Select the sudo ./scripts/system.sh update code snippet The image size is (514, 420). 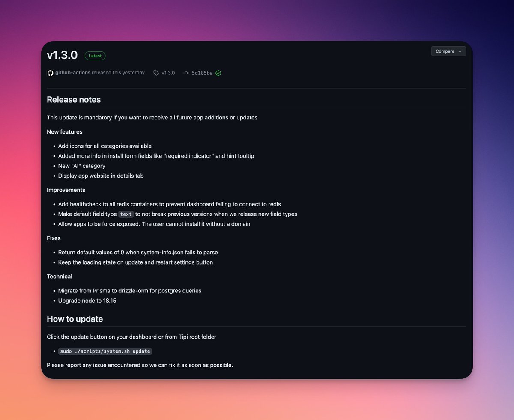[x=105, y=351]
